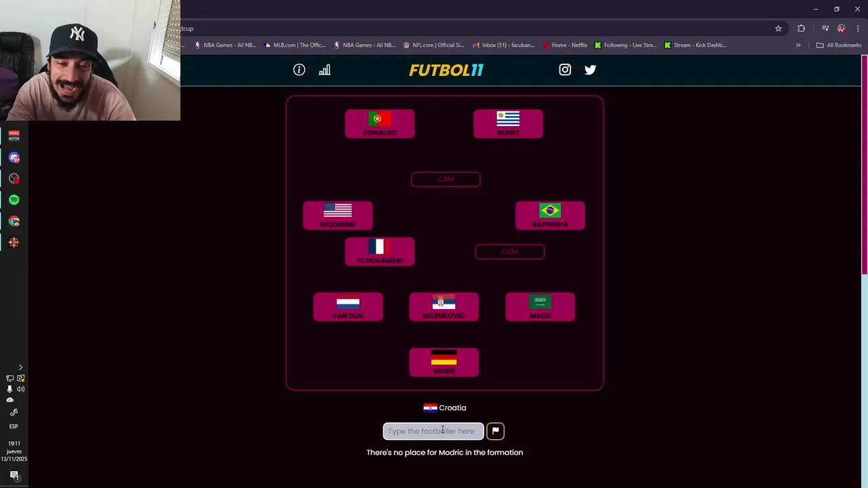The image size is (868, 488).
Task: Open Futbol11 Twitter page
Action: pos(590,70)
